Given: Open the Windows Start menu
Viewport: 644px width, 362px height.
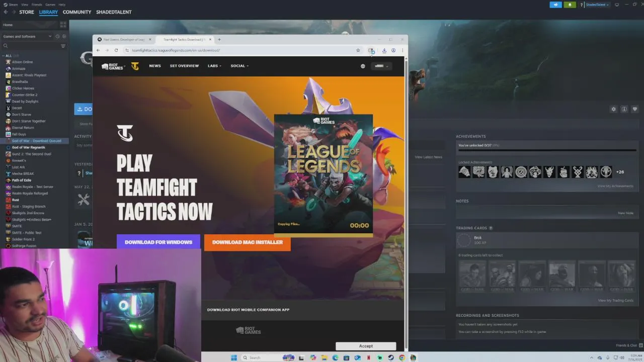Looking at the screenshot, I should pos(234,357).
